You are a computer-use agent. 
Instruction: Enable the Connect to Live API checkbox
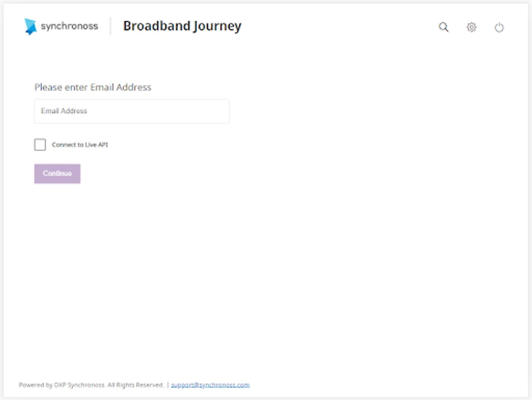click(40, 145)
